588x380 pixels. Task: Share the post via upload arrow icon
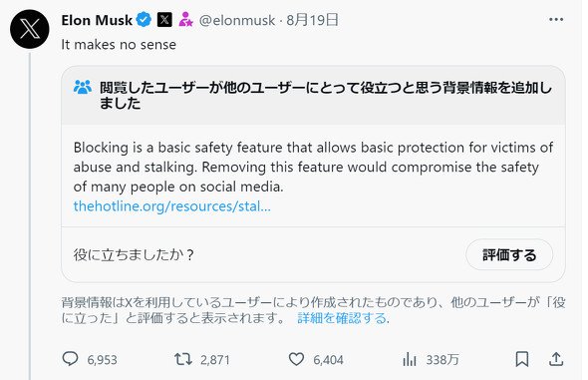[556, 359]
